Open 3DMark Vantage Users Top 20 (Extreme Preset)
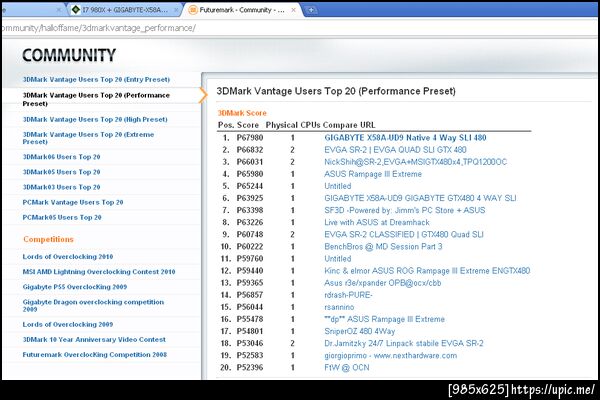Image resolution: width=600 pixels, height=400 pixels. coord(88,138)
